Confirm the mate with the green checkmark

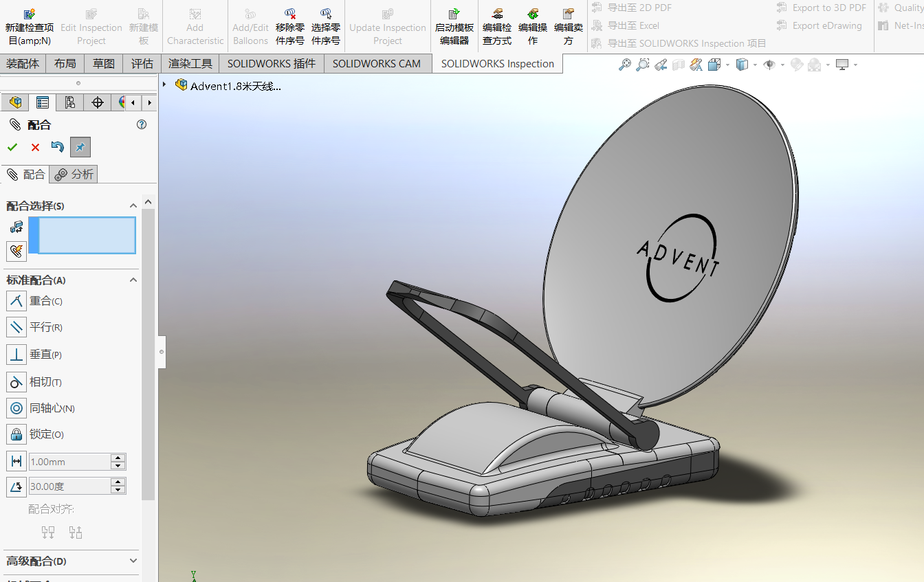(x=12, y=147)
